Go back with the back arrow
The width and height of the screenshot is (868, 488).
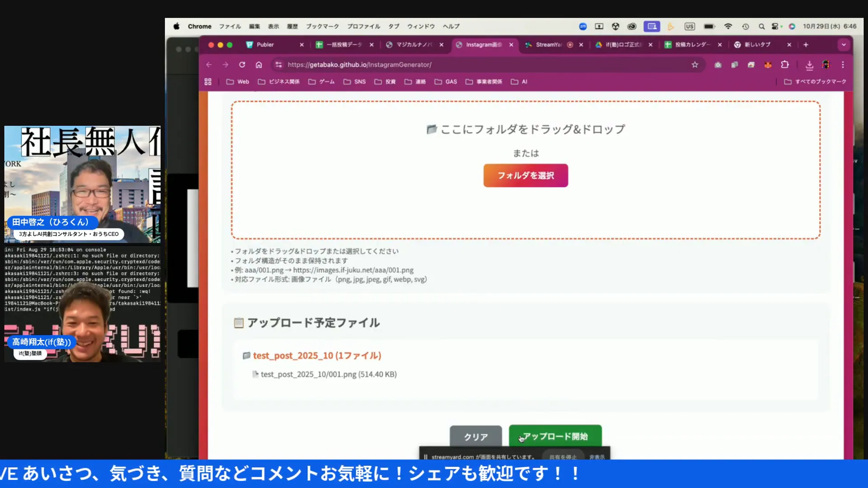(x=208, y=65)
